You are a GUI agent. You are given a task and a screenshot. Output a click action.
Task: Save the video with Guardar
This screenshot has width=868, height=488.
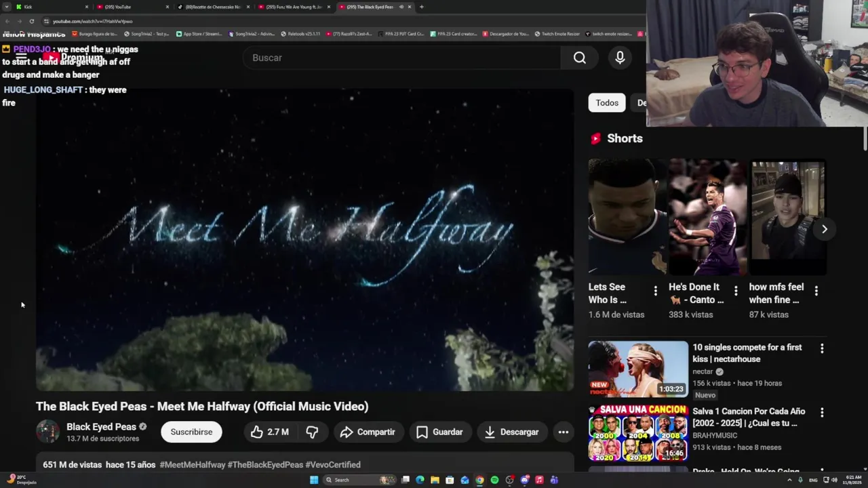click(x=439, y=432)
